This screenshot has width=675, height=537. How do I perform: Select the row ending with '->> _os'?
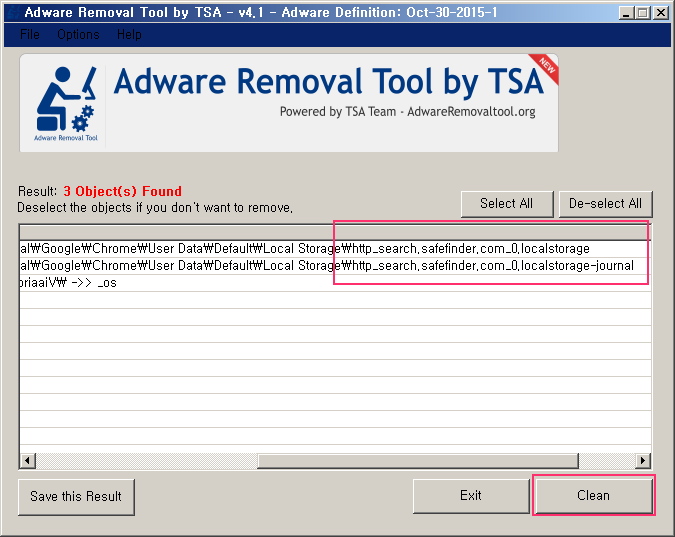[x=335, y=283]
